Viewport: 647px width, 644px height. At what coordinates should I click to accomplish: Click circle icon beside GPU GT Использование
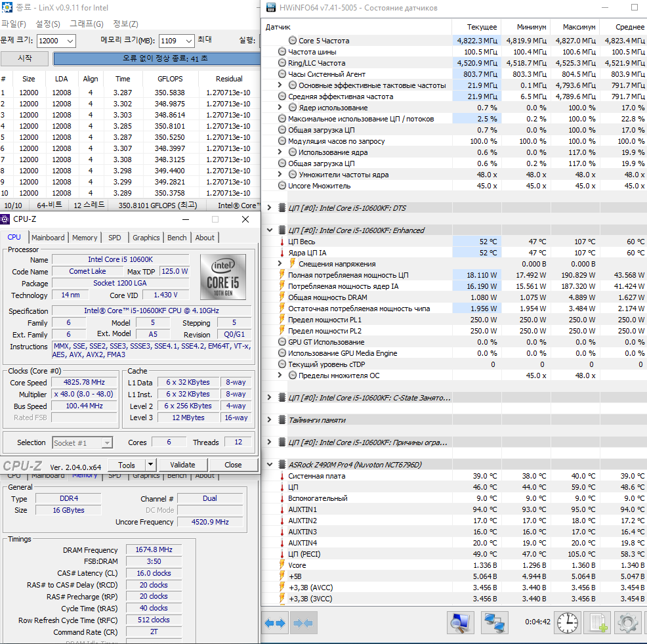coord(282,342)
